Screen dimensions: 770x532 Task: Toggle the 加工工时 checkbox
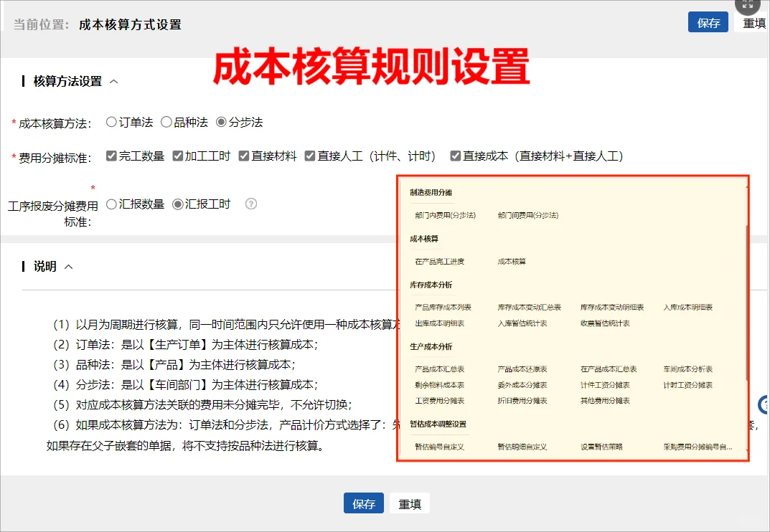click(178, 156)
